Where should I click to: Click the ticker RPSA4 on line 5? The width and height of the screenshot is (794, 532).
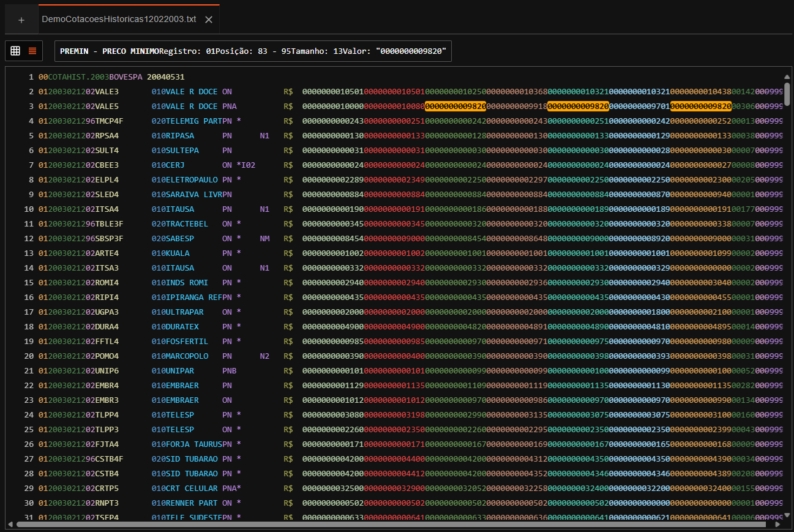107,136
